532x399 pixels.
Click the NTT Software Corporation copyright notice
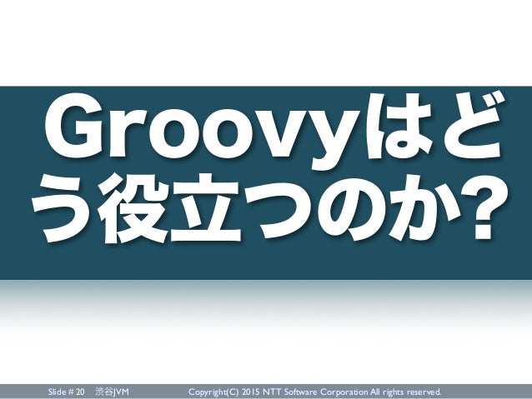pos(315,392)
